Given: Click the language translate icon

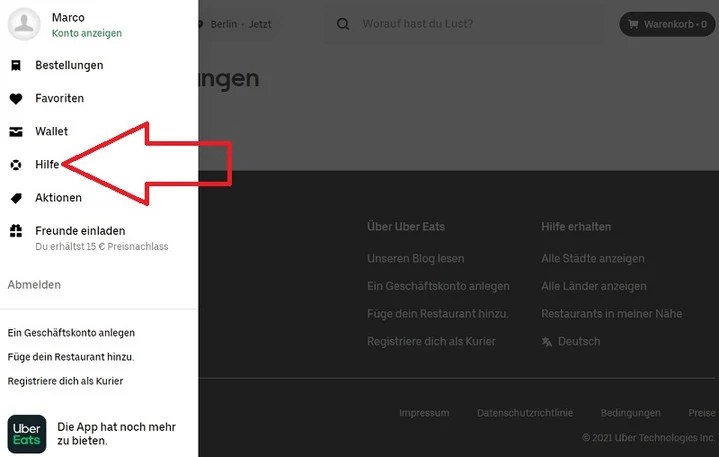Looking at the screenshot, I should pos(547,342).
